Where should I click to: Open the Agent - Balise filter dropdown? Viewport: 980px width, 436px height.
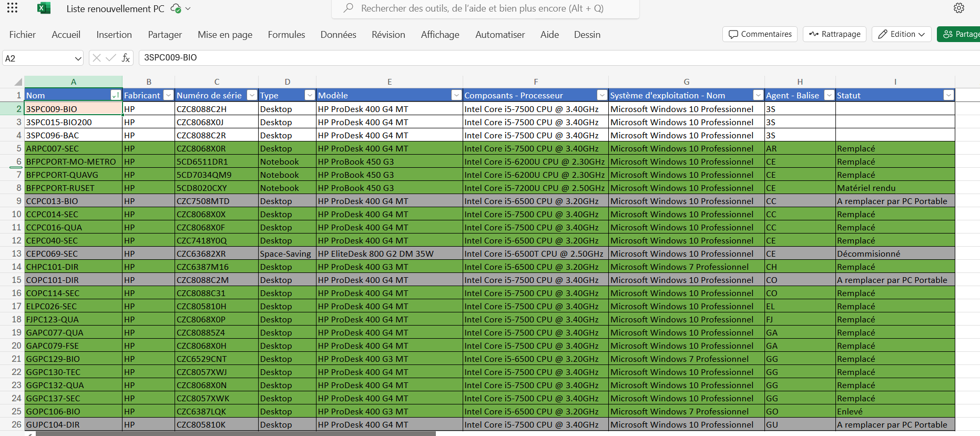pos(829,95)
